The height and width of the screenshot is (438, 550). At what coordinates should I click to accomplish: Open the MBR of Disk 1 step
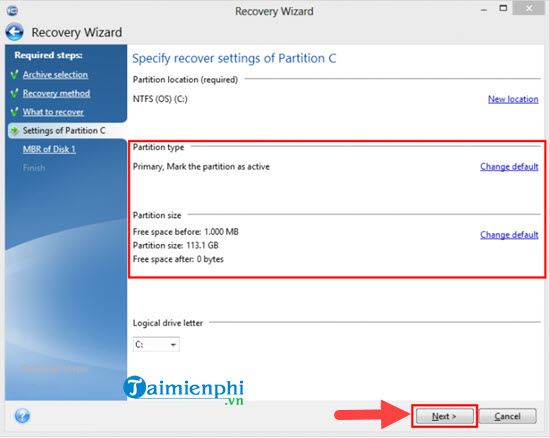pos(49,149)
